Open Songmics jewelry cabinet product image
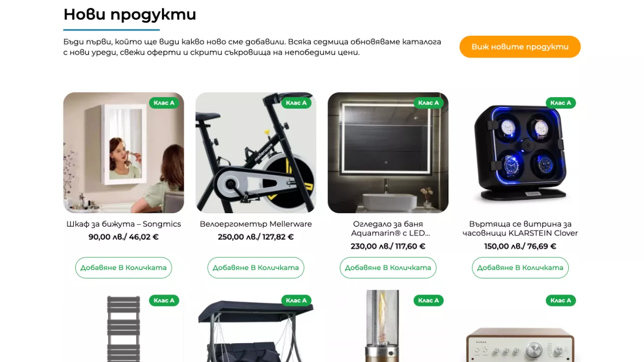The height and width of the screenshot is (362, 644). tap(123, 153)
